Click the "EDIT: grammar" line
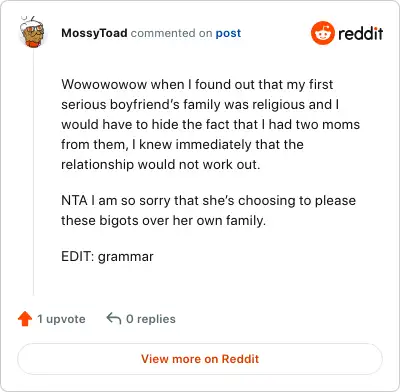Screen dimensions: 400x392 click(107, 256)
